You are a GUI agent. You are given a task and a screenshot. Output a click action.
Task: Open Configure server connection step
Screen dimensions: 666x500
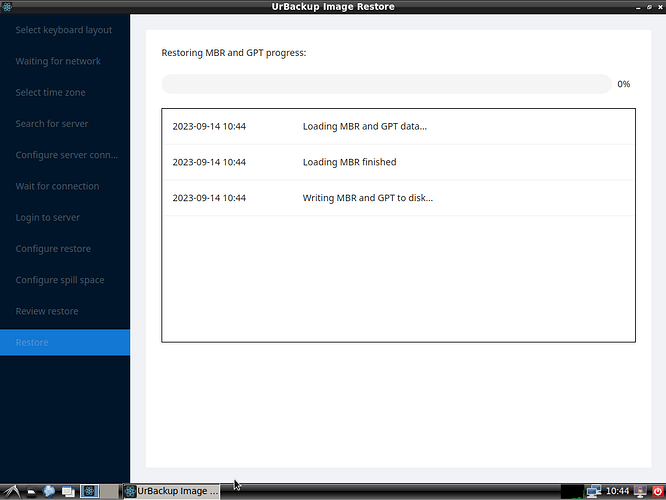67,155
